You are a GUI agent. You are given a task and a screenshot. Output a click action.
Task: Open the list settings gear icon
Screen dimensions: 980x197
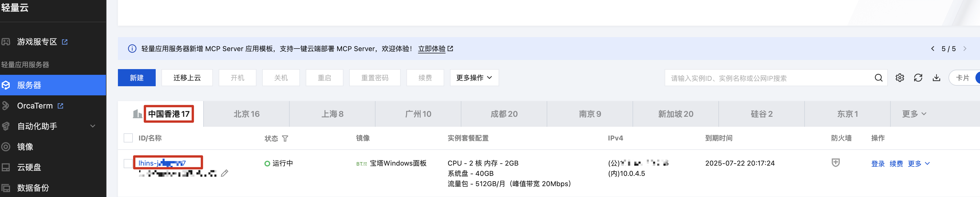pos(900,78)
